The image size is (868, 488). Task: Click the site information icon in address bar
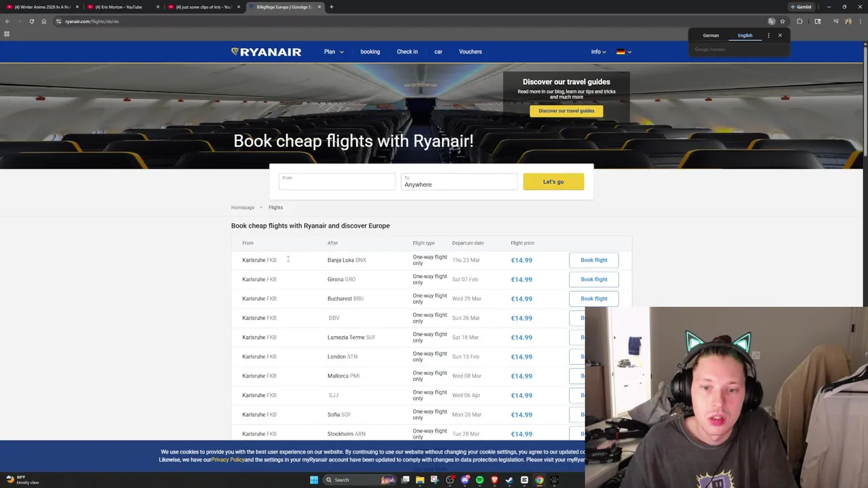coord(59,21)
